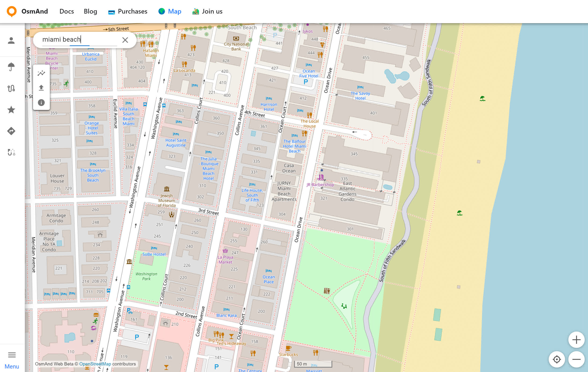The height and width of the screenshot is (372, 588).
Task: Open navigation directions icon
Action: click(x=11, y=131)
